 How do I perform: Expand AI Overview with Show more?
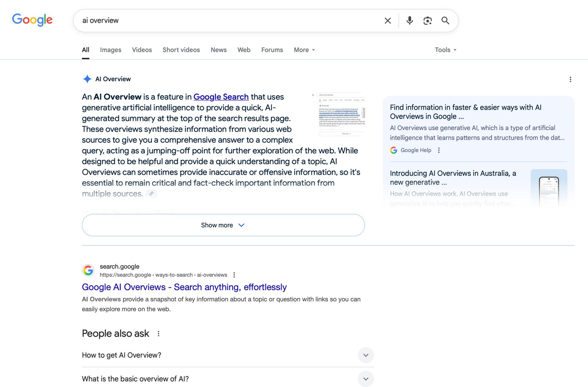coord(223,225)
